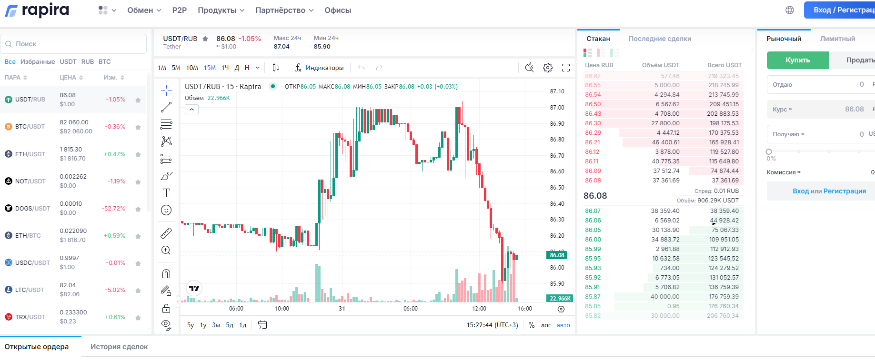This screenshot has width=875, height=362.
Task: Click the 0% amount slider handle
Action: tap(769, 151)
